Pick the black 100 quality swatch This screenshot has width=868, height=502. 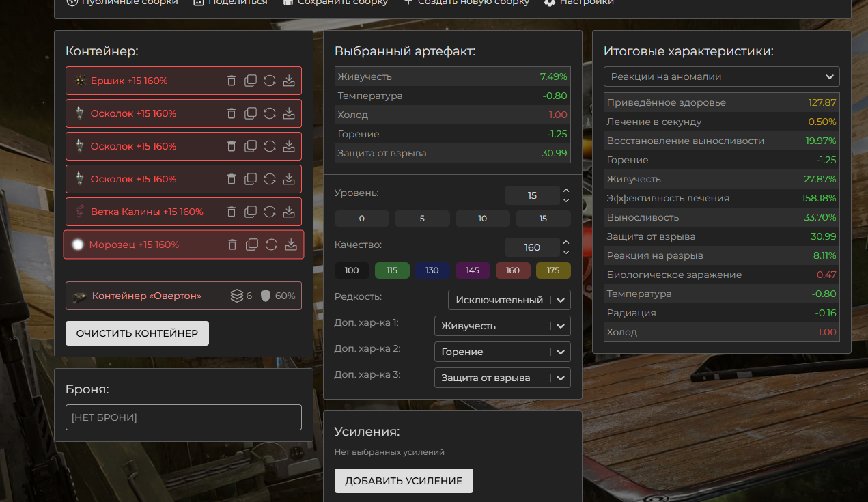352,270
